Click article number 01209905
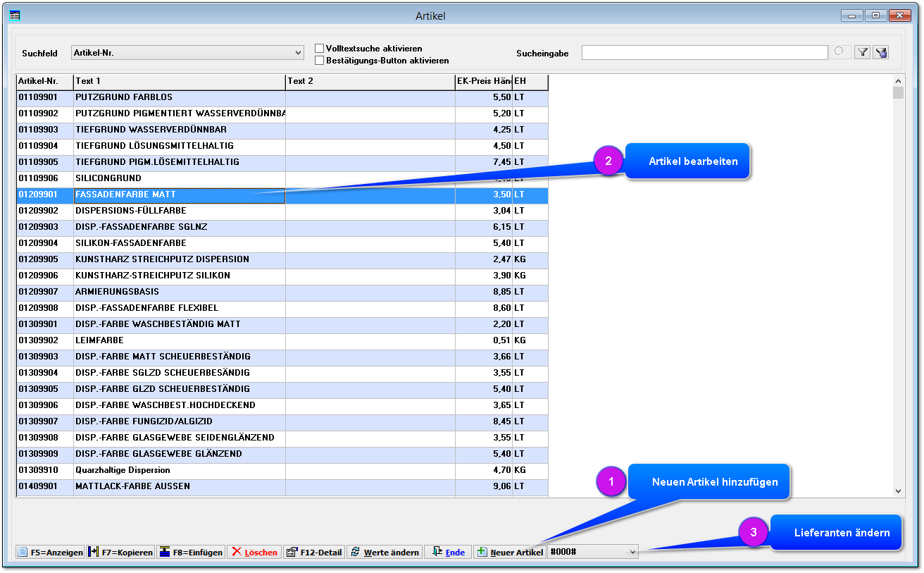The image size is (924, 573). coord(38,259)
